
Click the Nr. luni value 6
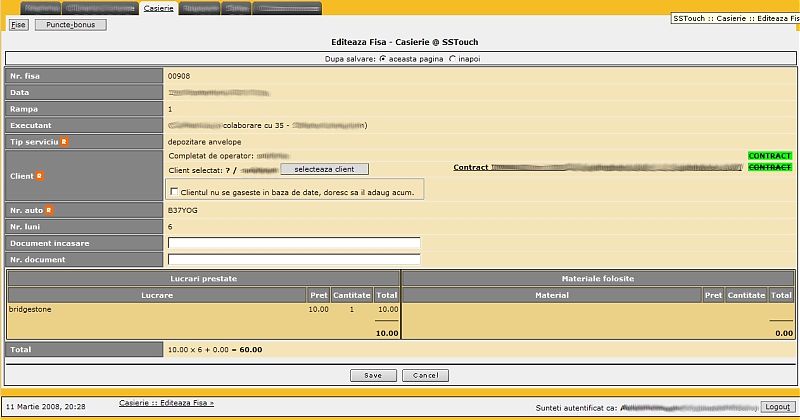170,227
